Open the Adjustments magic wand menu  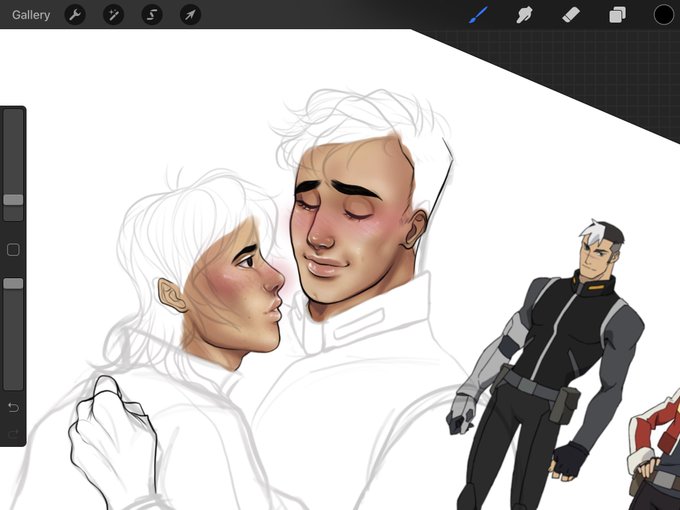click(x=113, y=15)
